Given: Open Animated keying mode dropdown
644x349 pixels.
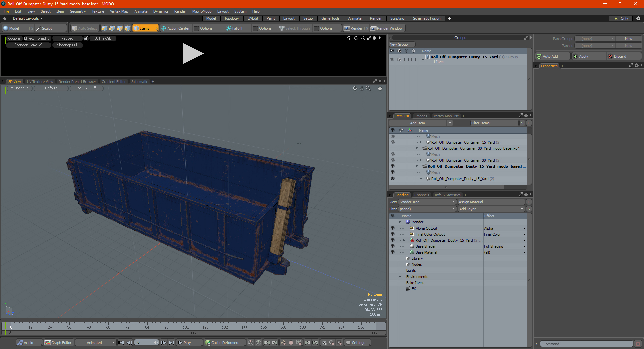Looking at the screenshot, I should (x=96, y=343).
